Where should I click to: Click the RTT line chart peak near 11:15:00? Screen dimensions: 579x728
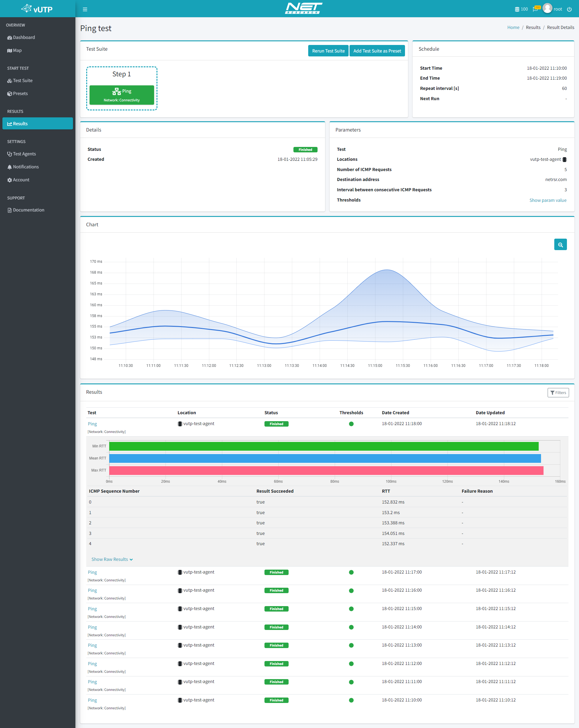click(387, 270)
